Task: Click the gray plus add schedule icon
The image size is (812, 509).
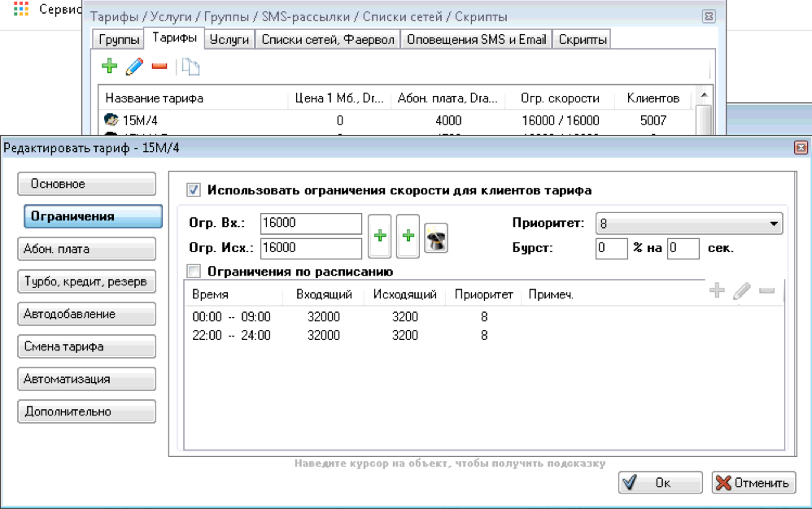Action: (717, 290)
